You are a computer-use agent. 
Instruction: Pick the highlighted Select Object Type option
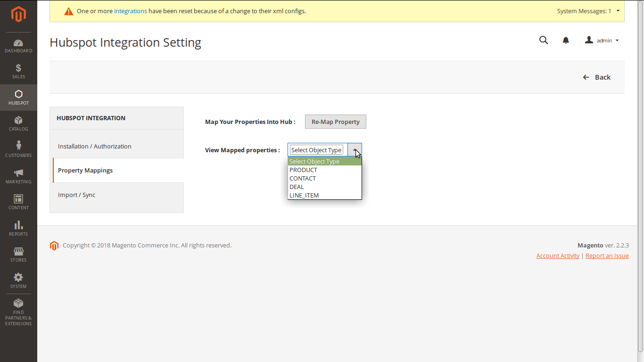(325, 161)
